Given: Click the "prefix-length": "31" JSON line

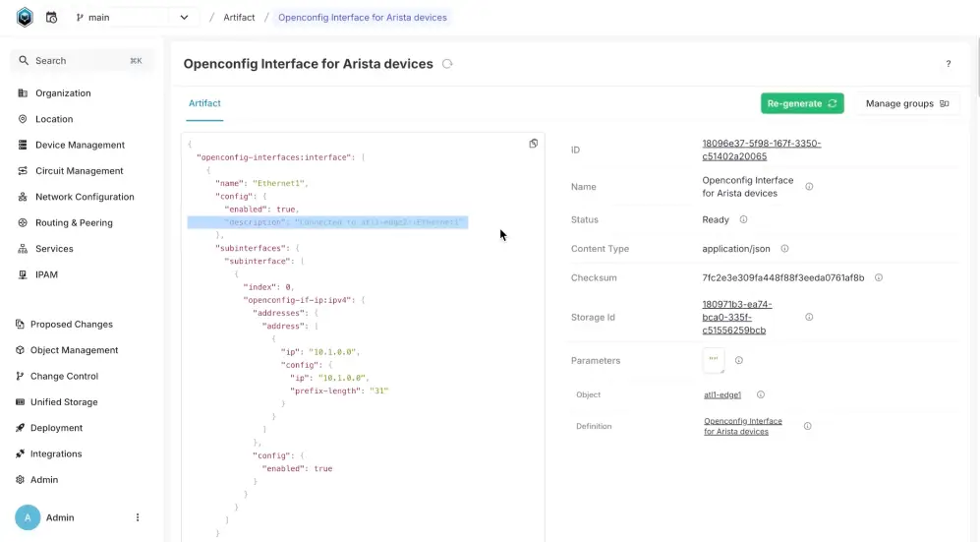Looking at the screenshot, I should [x=339, y=391].
